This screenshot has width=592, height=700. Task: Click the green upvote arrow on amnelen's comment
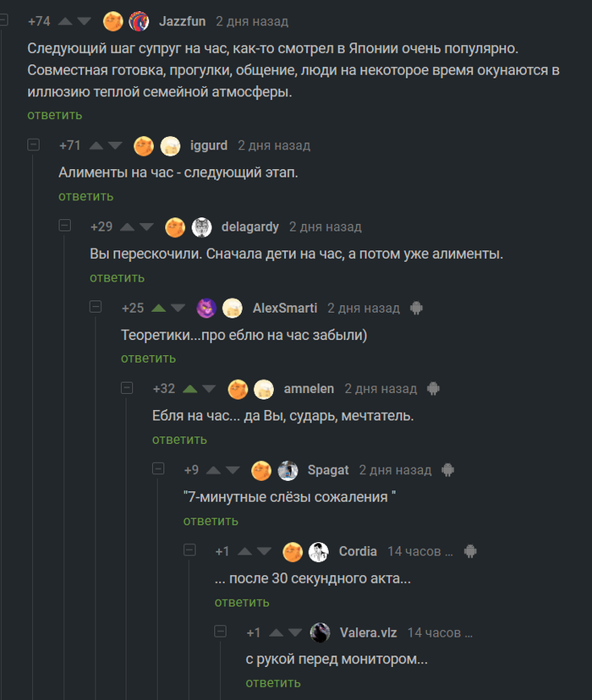pos(189,389)
